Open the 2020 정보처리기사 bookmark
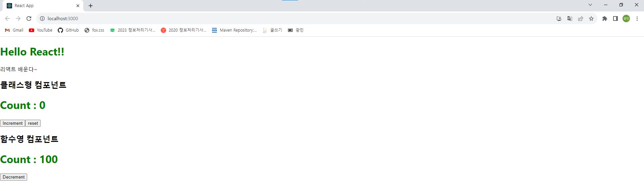Viewport: 644px width, 191px height. tap(184, 30)
